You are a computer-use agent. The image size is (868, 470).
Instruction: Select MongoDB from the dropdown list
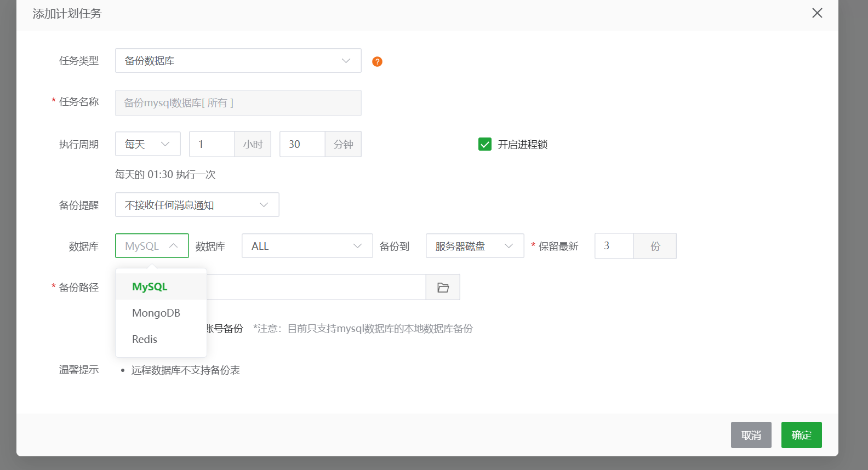tap(161, 313)
